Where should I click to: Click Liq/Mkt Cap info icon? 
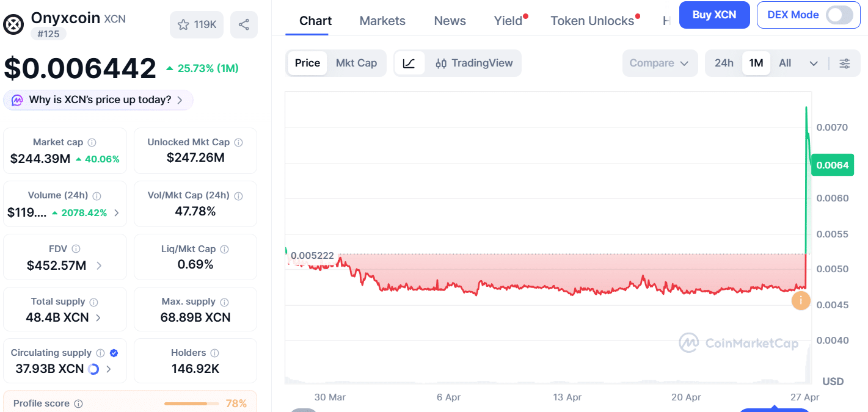[x=224, y=249]
